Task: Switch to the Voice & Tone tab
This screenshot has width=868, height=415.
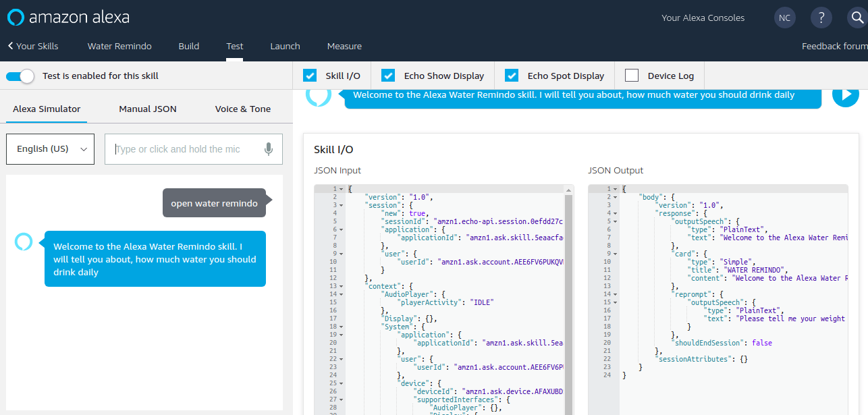Action: point(243,109)
